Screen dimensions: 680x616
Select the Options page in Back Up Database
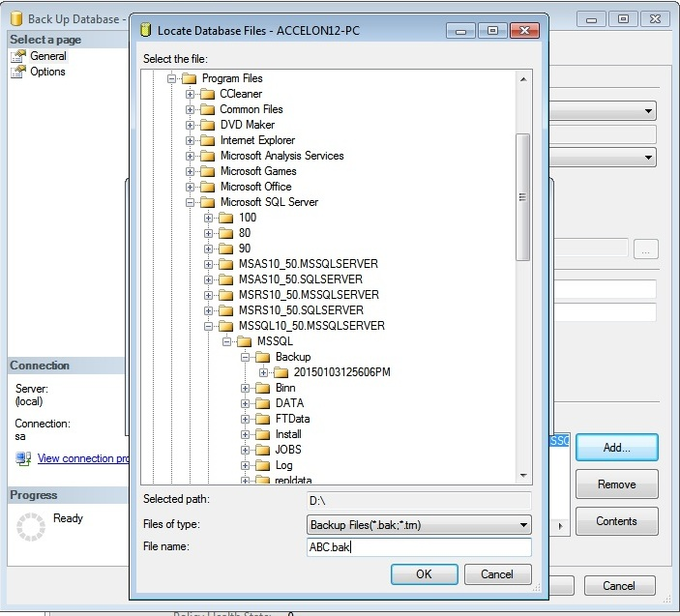tap(47, 72)
